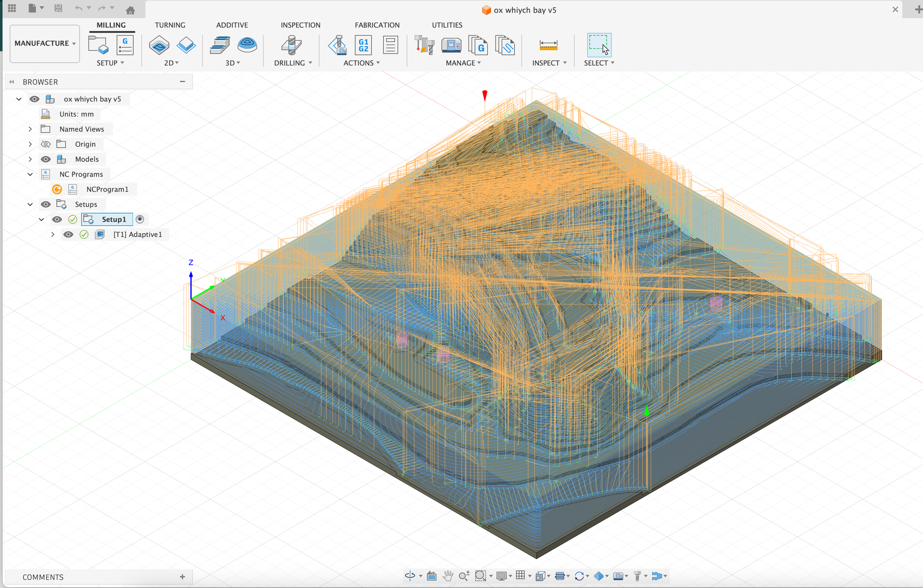This screenshot has width=923, height=588.
Task: Click the Drilling tool icon
Action: pyautogui.click(x=291, y=45)
